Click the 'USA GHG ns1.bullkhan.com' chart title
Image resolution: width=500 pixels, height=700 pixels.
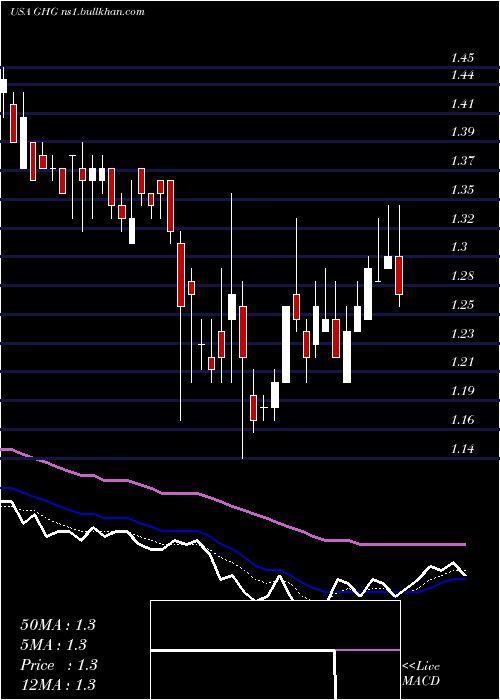(x=77, y=12)
